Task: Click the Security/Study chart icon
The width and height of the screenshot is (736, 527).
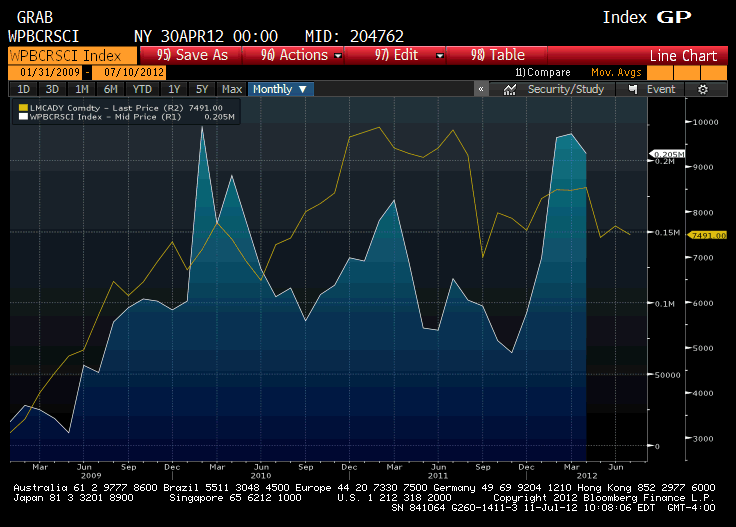Action: [x=509, y=89]
